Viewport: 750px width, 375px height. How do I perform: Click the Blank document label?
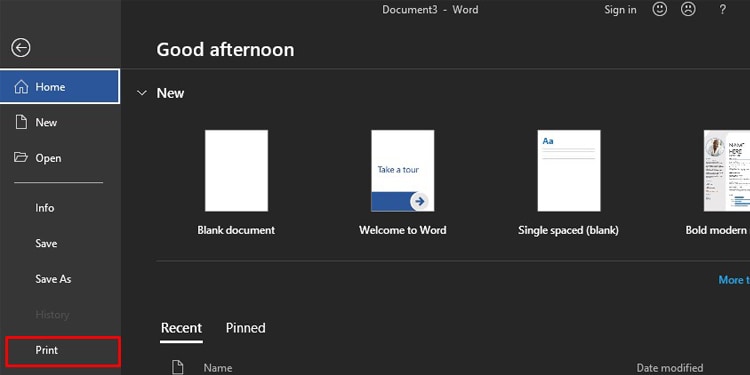tap(236, 230)
